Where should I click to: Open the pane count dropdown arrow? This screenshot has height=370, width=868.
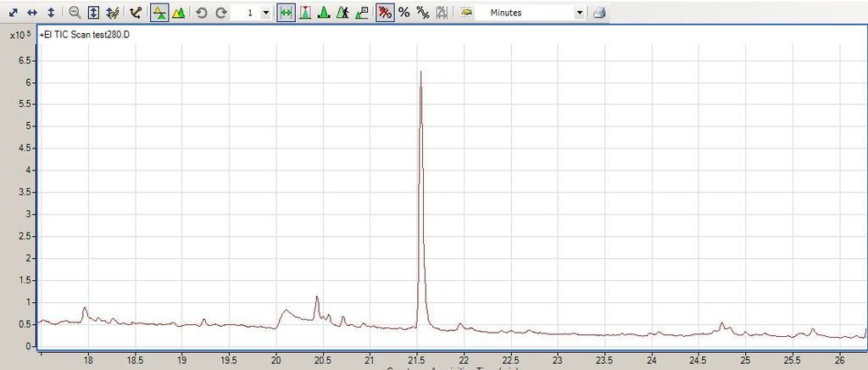(265, 13)
